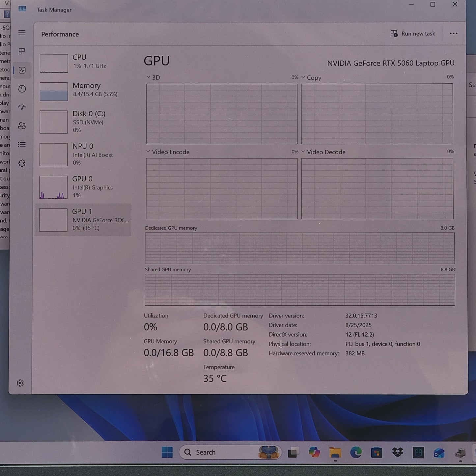
Task: Open the Processes page in the sidebar
Action: 22,51
